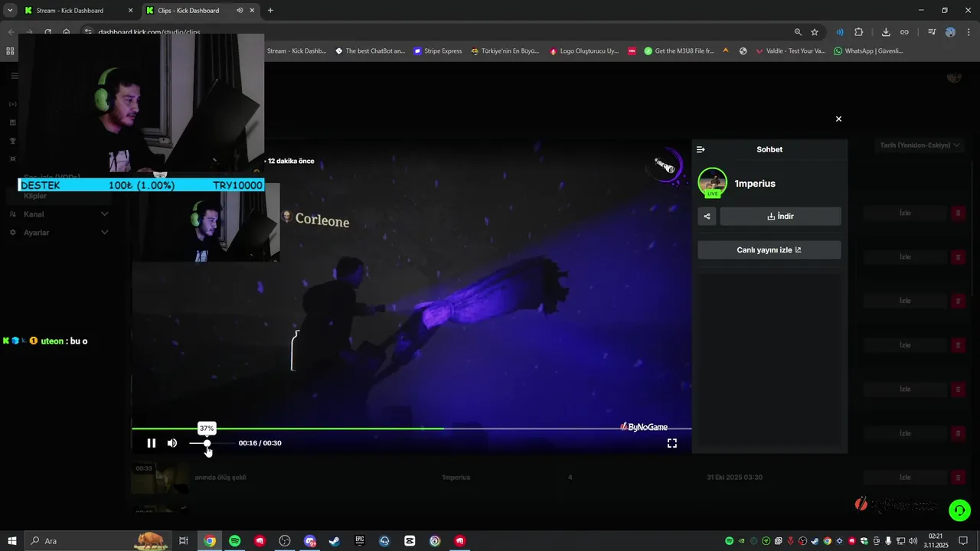This screenshot has width=980, height=551.
Task: Open Task View on the taskbar
Action: pyautogui.click(x=184, y=541)
